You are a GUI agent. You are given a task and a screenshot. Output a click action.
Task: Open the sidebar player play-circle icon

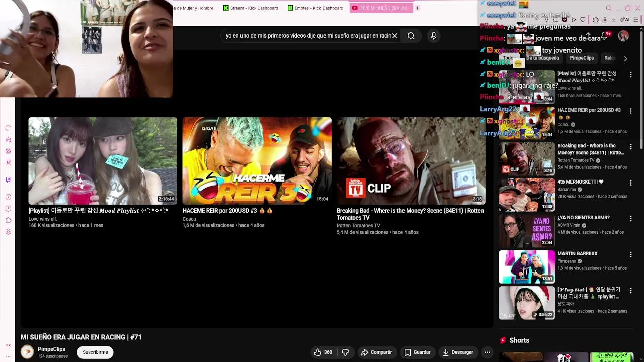point(8,197)
